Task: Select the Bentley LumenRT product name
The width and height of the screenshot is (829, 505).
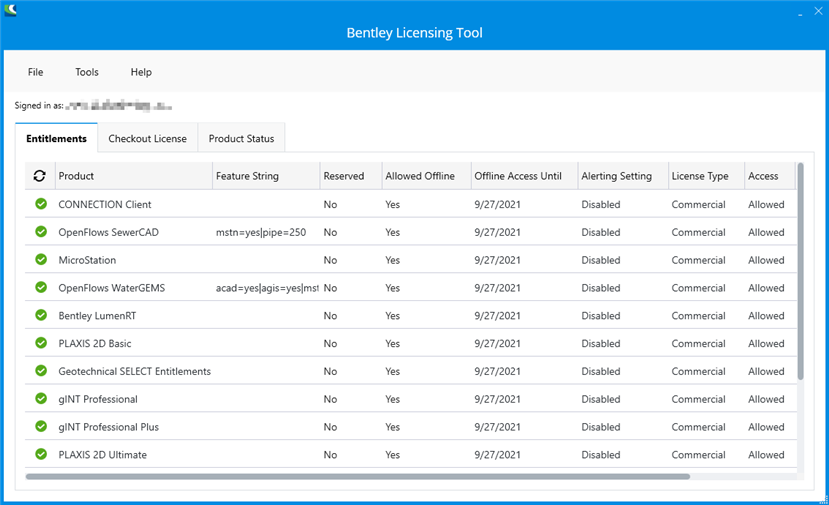Action: click(x=97, y=316)
